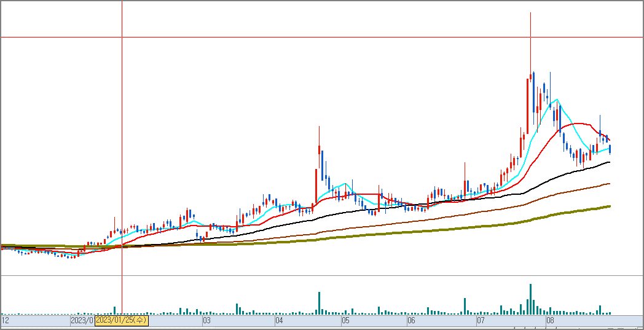644x330 pixels.
Task: Click the "04" month label on date axis
Action: tap(279, 320)
